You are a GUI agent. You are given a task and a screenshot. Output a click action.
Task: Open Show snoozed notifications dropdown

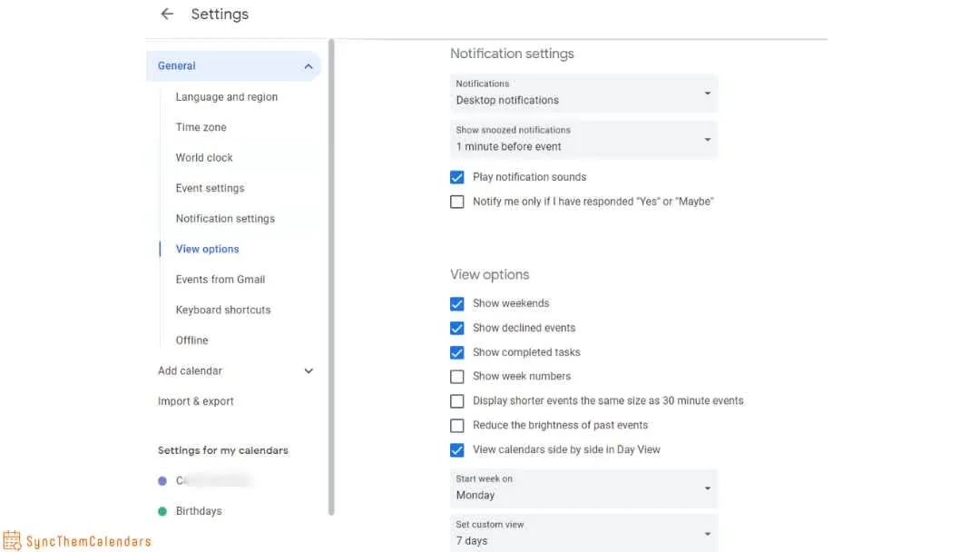tap(583, 140)
